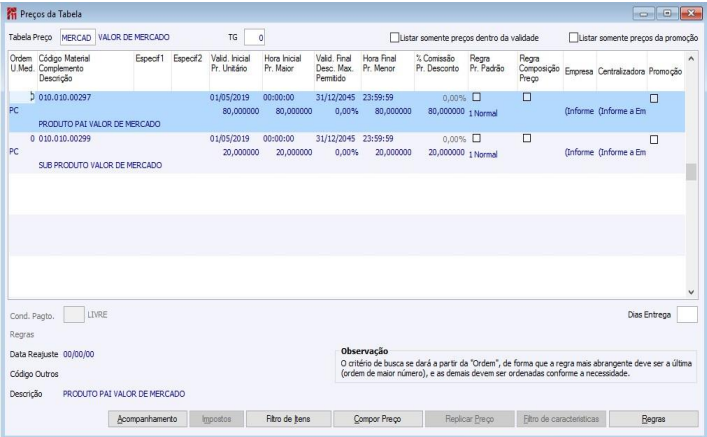The height and width of the screenshot is (437, 707).
Task: Check 'Listar somente preços da promoção'
Action: (572, 37)
